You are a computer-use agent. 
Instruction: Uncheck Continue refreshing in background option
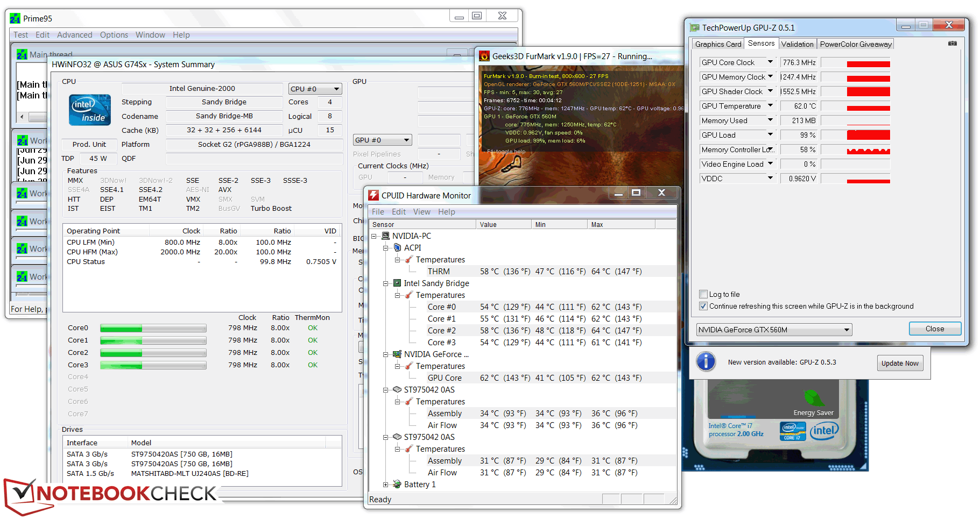[703, 306]
